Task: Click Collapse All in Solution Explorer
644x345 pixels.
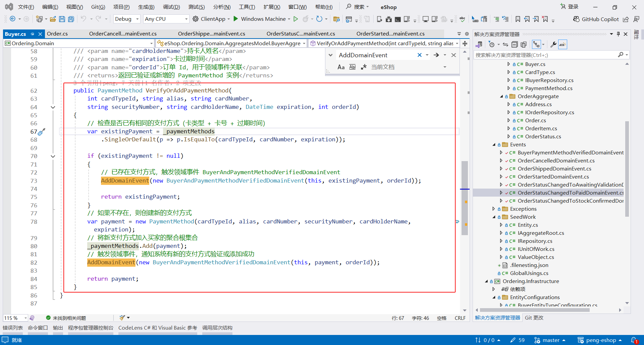Action: tap(515, 45)
